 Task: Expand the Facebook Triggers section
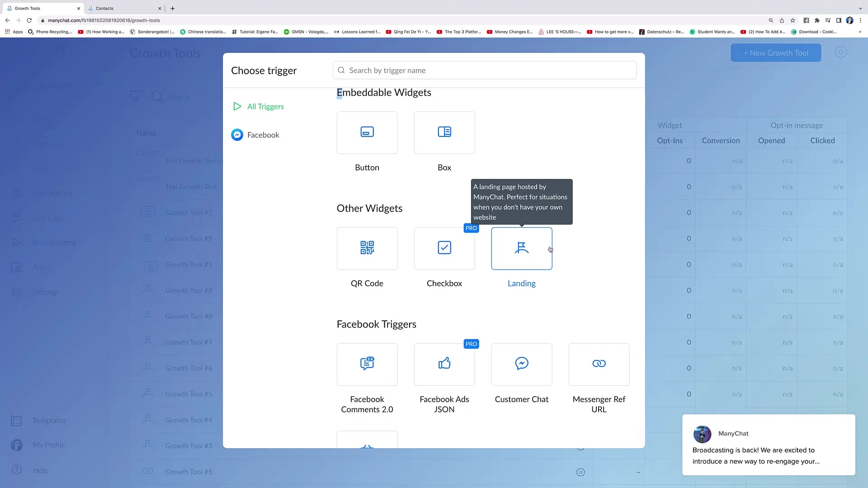click(376, 324)
